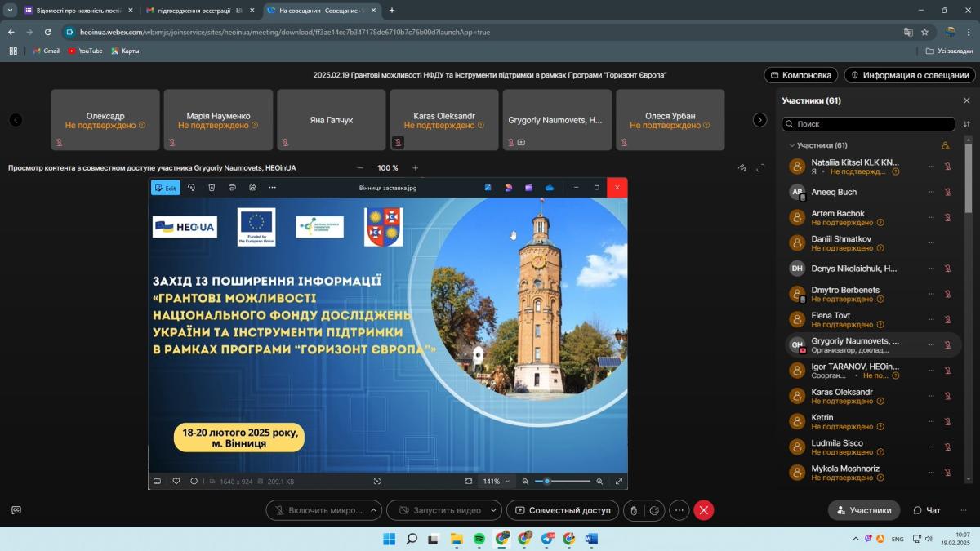980x551 pixels.
Task: Expand the microphone options arrow
Action: (374, 510)
